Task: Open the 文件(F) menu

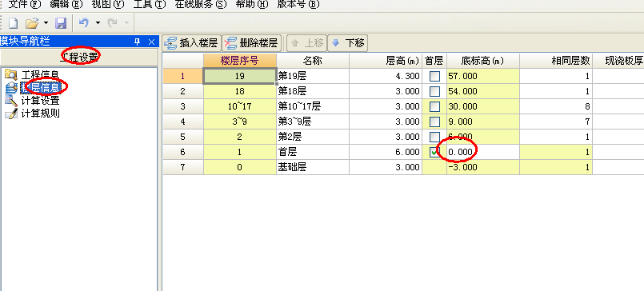Action: tap(26, 5)
